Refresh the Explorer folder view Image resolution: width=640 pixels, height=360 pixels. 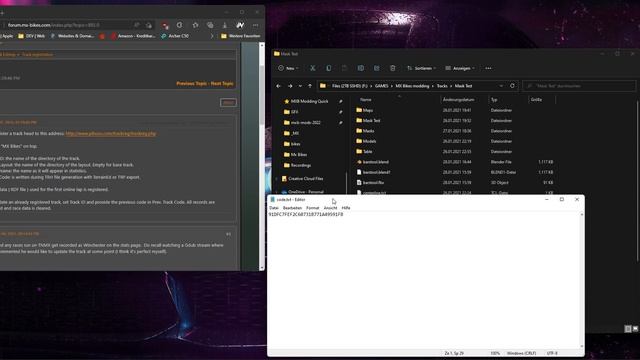coord(512,86)
